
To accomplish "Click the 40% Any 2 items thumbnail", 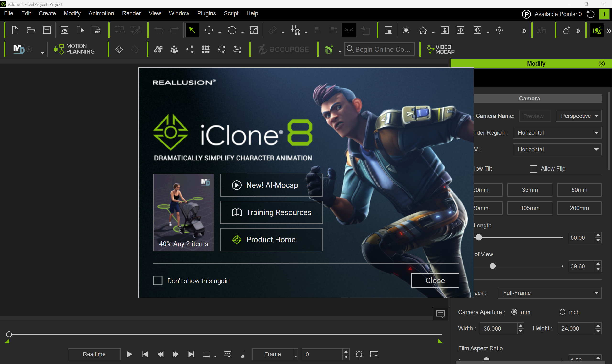I will 184,212.
